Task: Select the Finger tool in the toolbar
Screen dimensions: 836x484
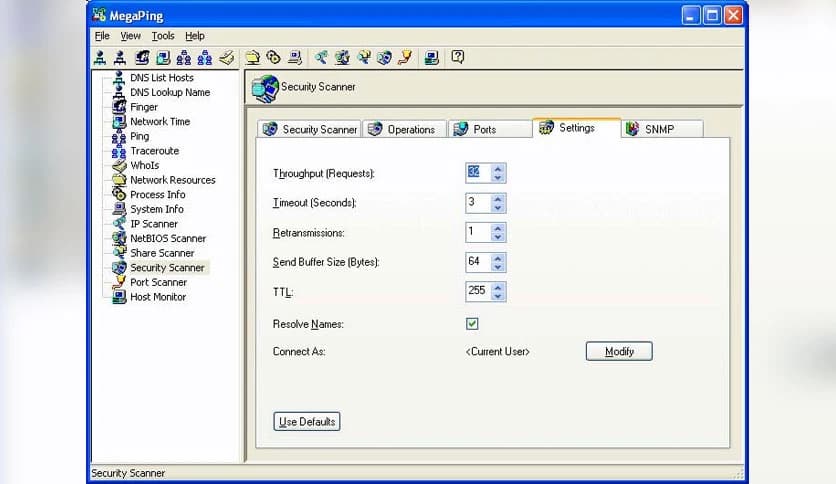Action: click(x=142, y=57)
